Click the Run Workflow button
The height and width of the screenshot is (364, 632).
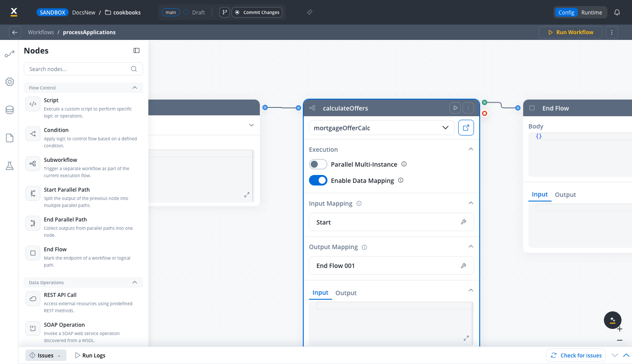point(571,32)
